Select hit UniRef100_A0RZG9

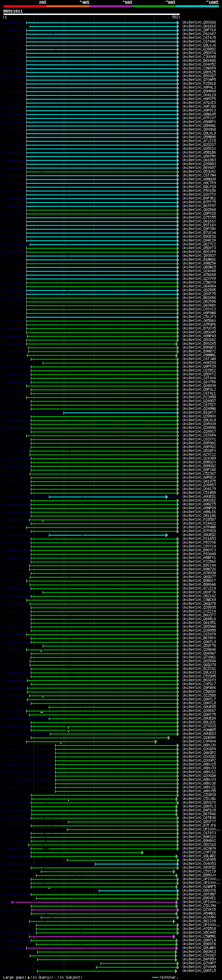tap(199, 363)
